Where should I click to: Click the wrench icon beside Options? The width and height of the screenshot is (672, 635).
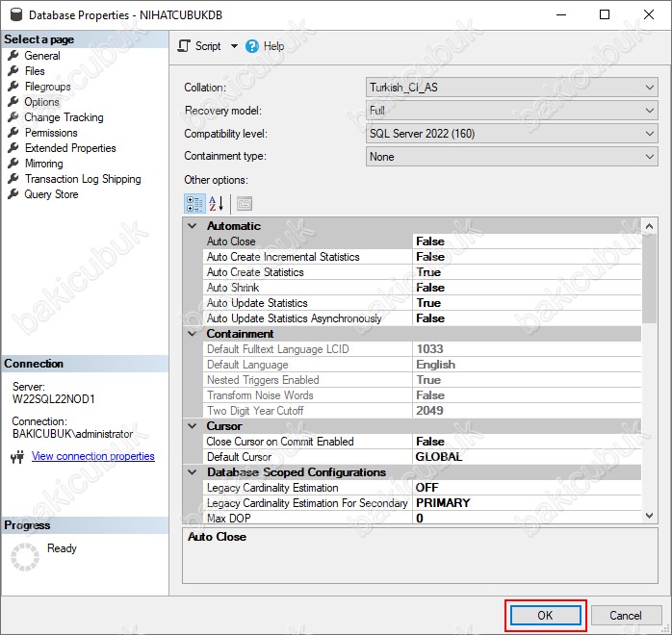[13, 101]
